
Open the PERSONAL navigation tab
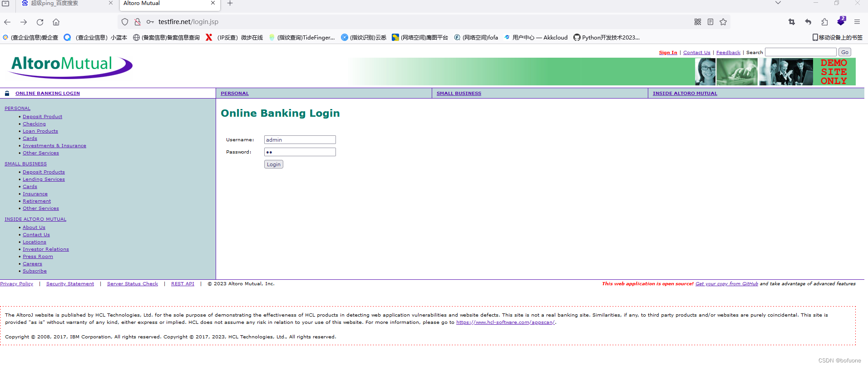235,94
